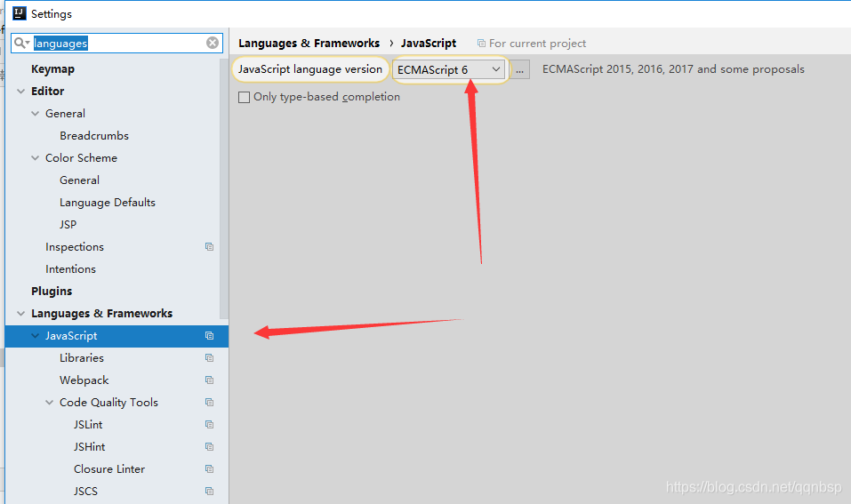The height and width of the screenshot is (504, 851).
Task: Open JSCS settings
Action: 85,492
